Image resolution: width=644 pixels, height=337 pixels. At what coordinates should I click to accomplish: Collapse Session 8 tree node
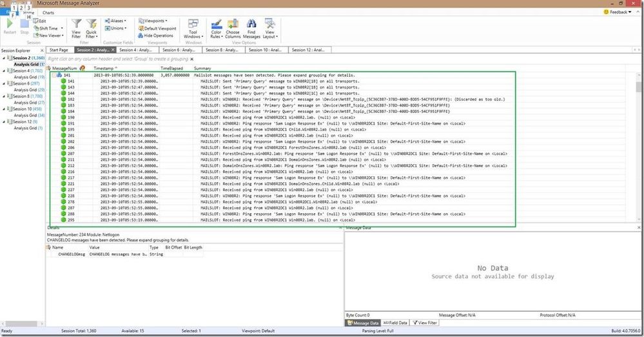[x=4, y=96]
